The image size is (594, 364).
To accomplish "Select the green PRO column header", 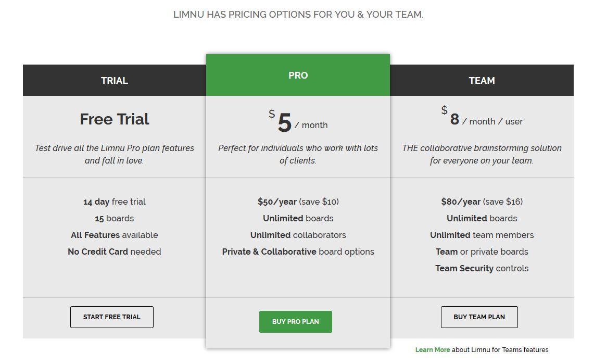I will [298, 75].
